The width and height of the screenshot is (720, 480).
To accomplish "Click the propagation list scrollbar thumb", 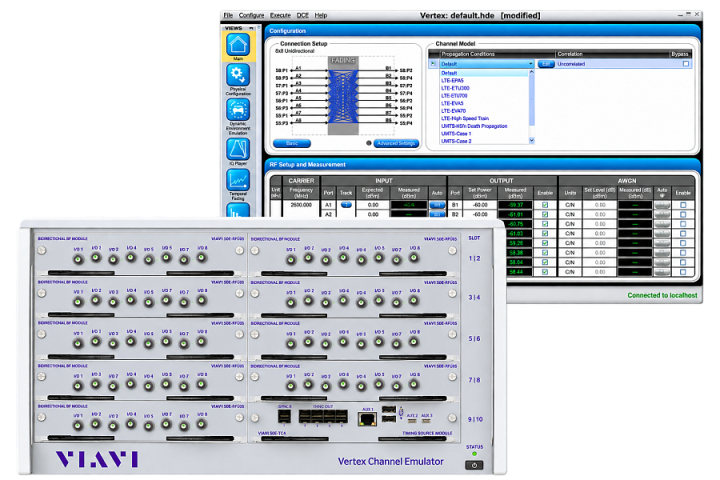I will click(x=532, y=100).
